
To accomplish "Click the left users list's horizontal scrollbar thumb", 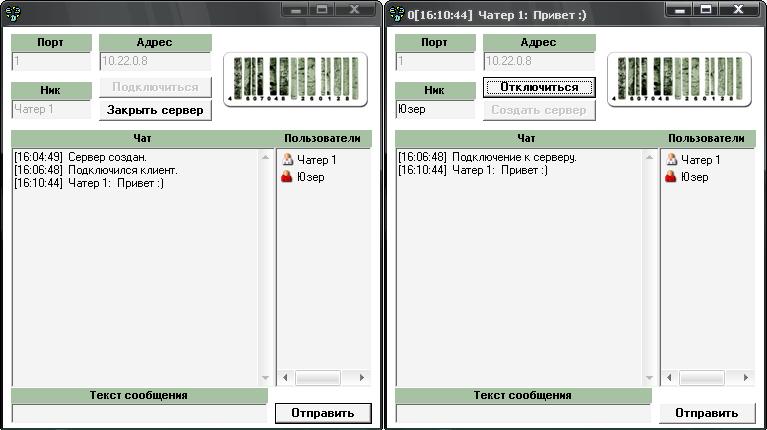I will click(x=318, y=378).
